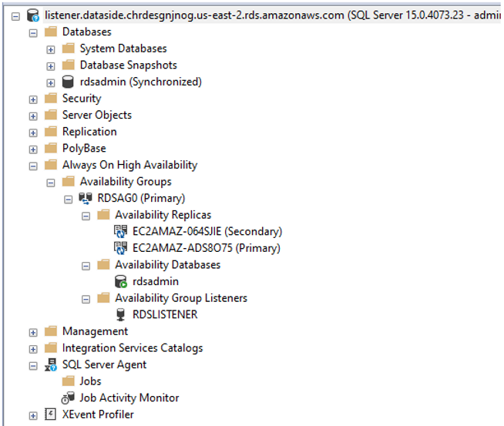
Task: Select the 'RDSAG0 (Primary)' label
Action: [142, 198]
